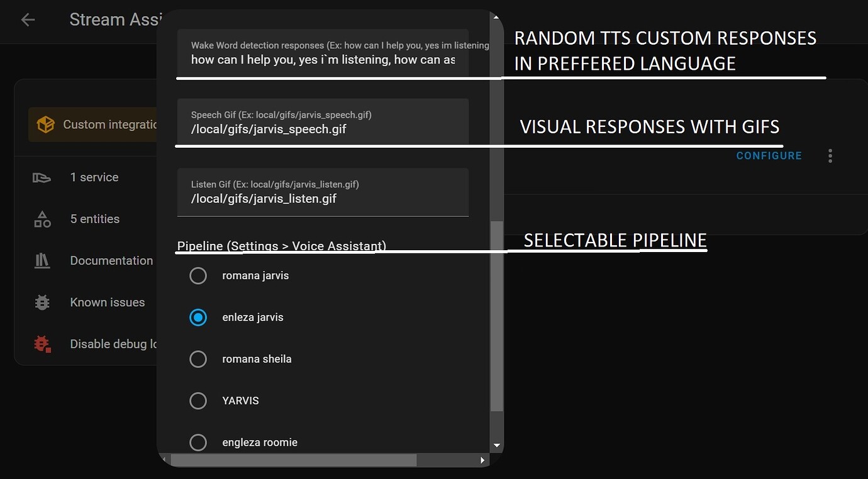Open the "Known issues" sidebar entry
868x479 pixels.
(108, 302)
